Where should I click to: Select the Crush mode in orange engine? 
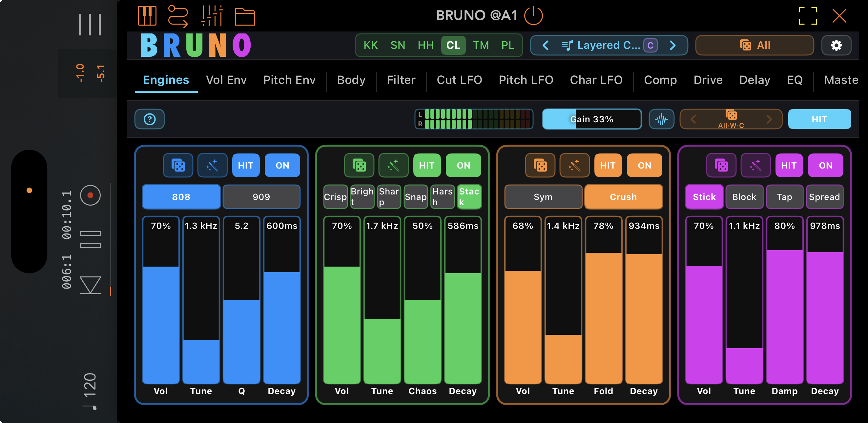[623, 197]
